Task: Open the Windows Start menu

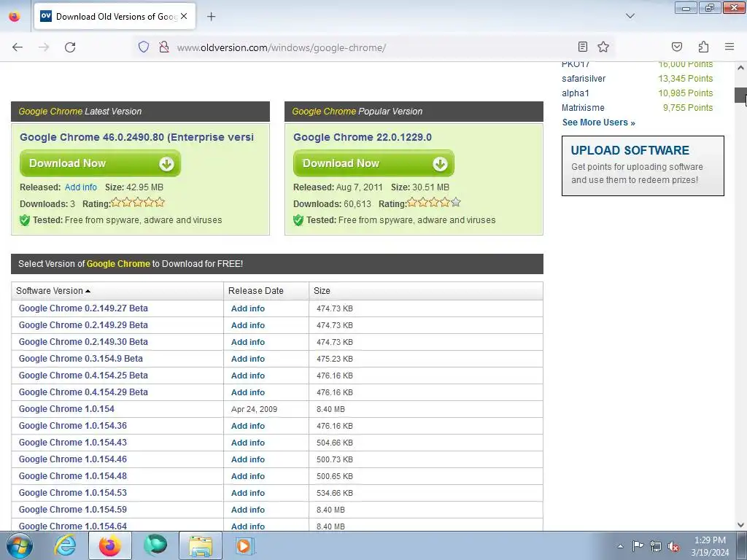Action: point(19,545)
